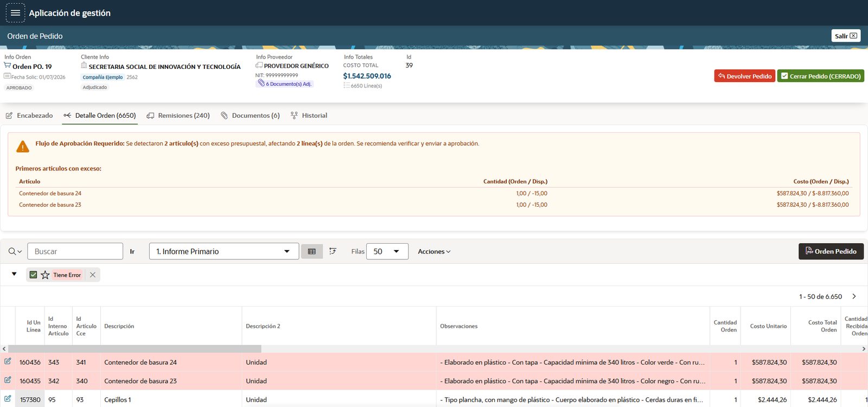Click star icon on Tiene Error filter
Viewport: 868px width, 407px height.
pos(45,275)
